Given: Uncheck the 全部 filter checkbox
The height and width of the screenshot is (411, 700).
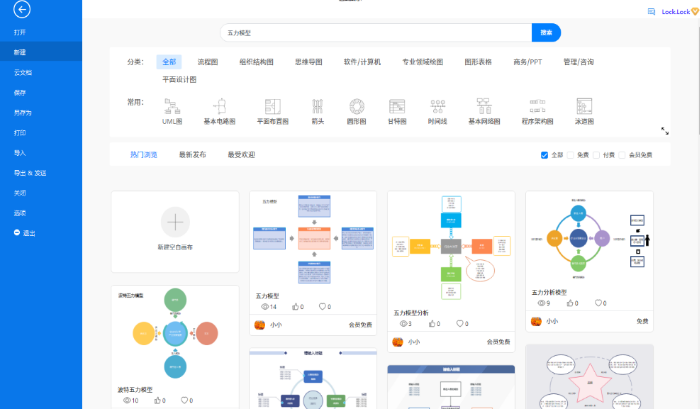Looking at the screenshot, I should (x=544, y=155).
